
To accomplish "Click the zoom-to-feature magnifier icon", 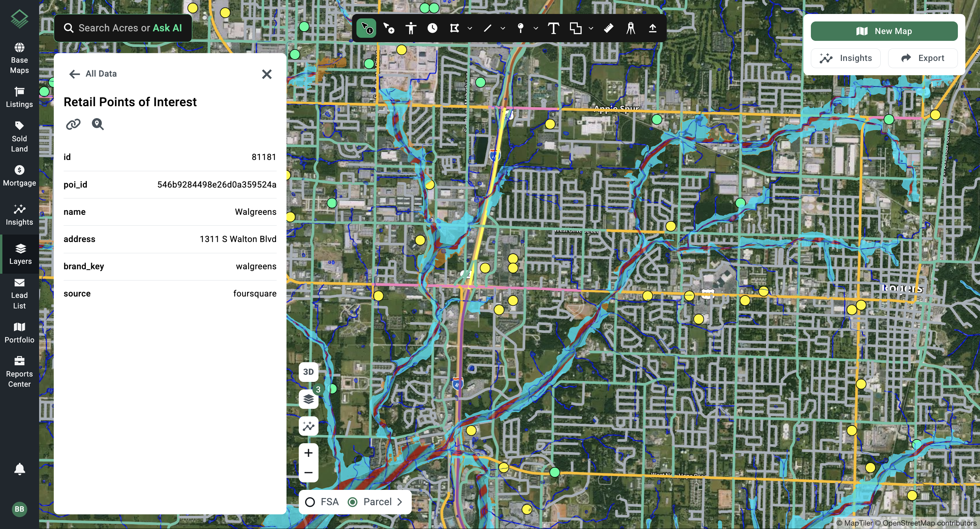I will pyautogui.click(x=98, y=124).
